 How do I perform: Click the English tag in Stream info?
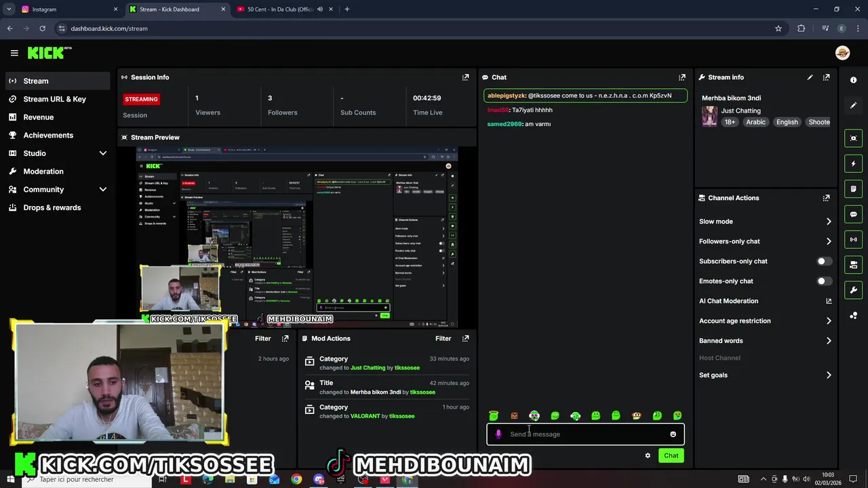coord(787,122)
